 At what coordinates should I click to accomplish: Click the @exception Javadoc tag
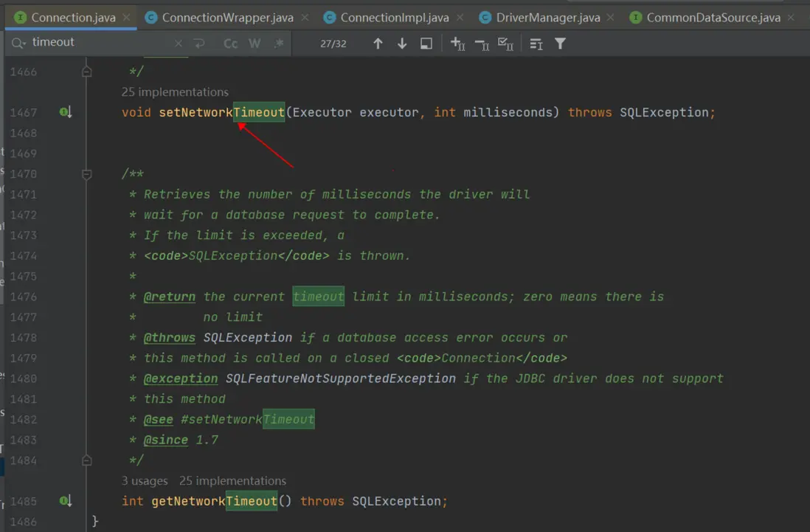(x=181, y=379)
